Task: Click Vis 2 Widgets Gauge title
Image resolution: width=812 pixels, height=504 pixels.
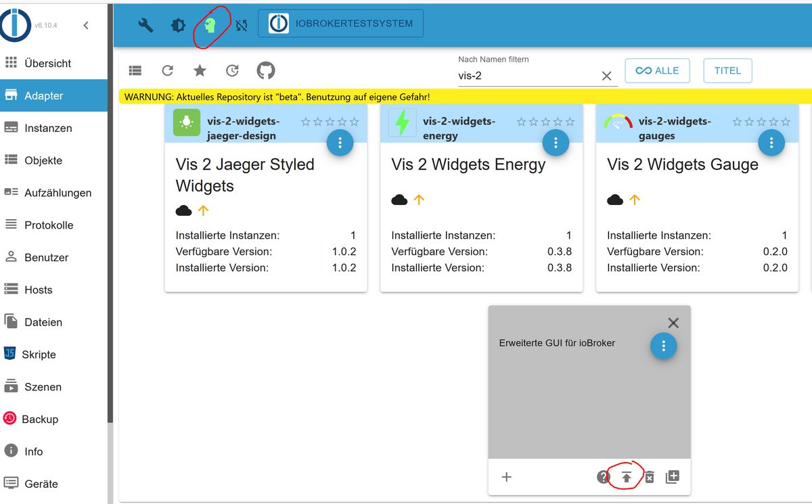Action: [x=683, y=164]
